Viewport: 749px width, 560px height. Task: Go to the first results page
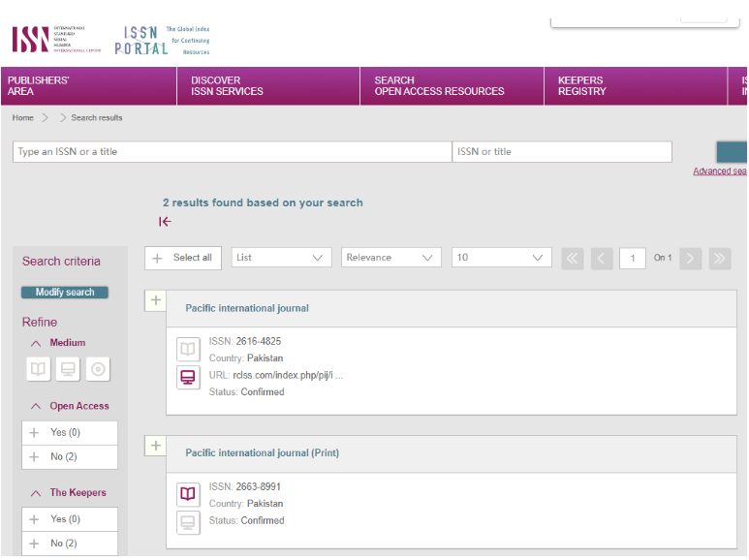click(572, 258)
